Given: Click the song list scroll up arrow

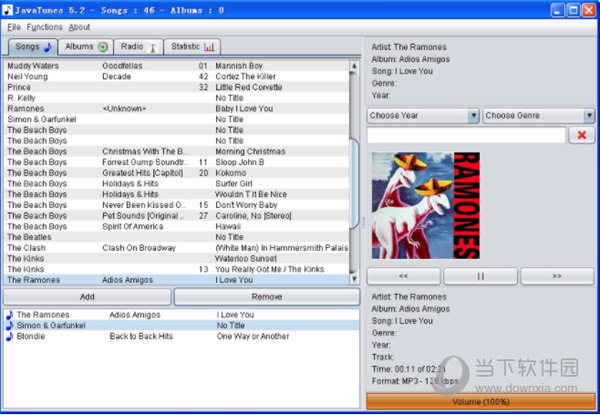Looking at the screenshot, I should click(354, 66).
